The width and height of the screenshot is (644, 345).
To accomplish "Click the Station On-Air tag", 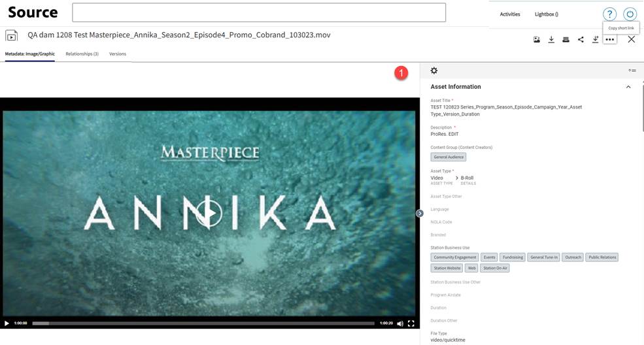I will pyautogui.click(x=495, y=268).
